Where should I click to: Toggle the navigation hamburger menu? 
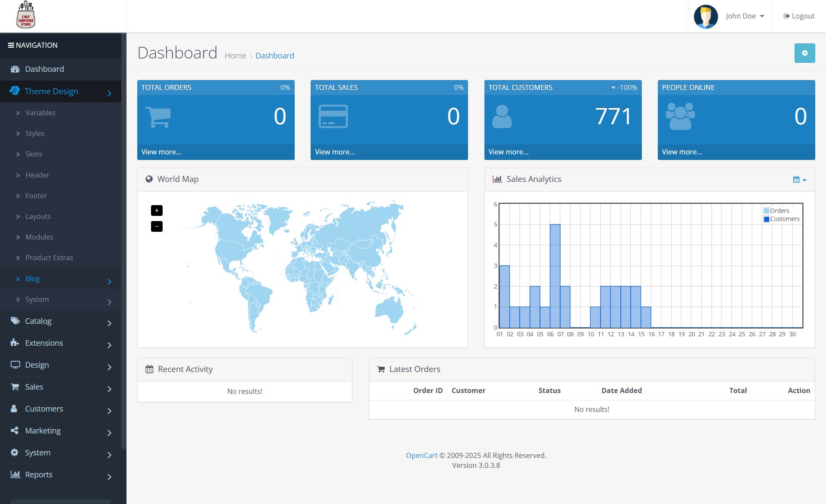(11, 45)
